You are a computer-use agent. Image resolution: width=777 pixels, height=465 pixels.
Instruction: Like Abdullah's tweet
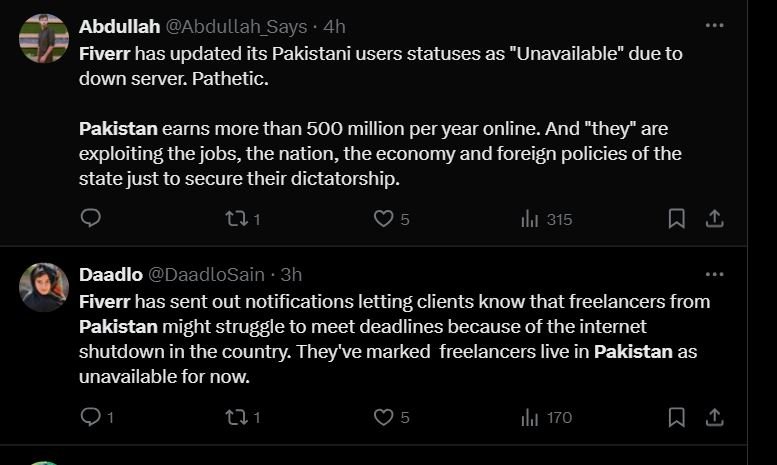pyautogui.click(x=384, y=218)
